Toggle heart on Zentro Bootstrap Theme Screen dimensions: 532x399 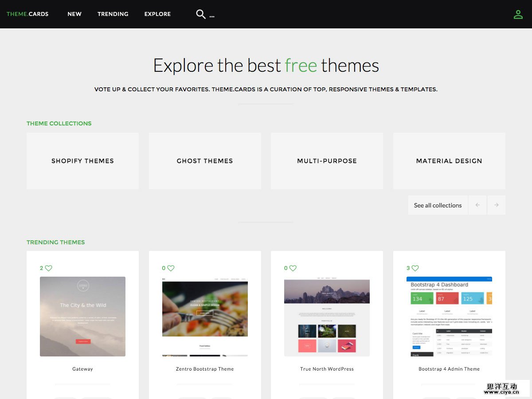[171, 268]
